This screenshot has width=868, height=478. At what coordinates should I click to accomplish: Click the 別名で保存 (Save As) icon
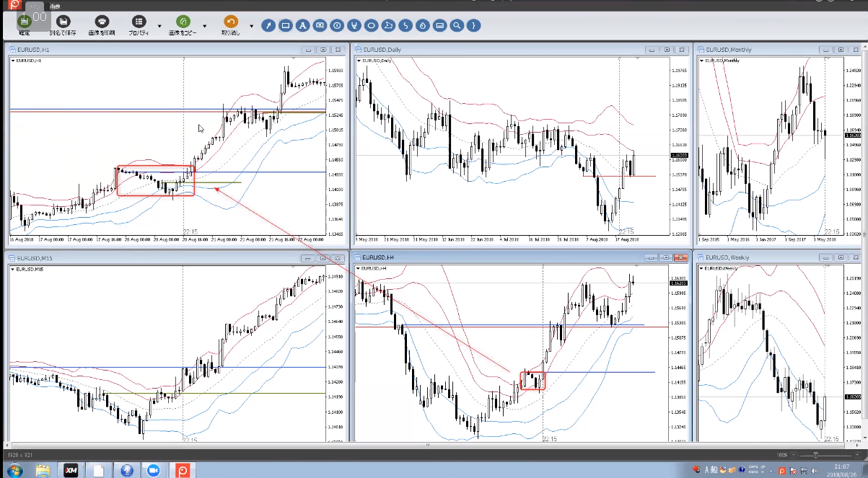pyautogui.click(x=63, y=22)
